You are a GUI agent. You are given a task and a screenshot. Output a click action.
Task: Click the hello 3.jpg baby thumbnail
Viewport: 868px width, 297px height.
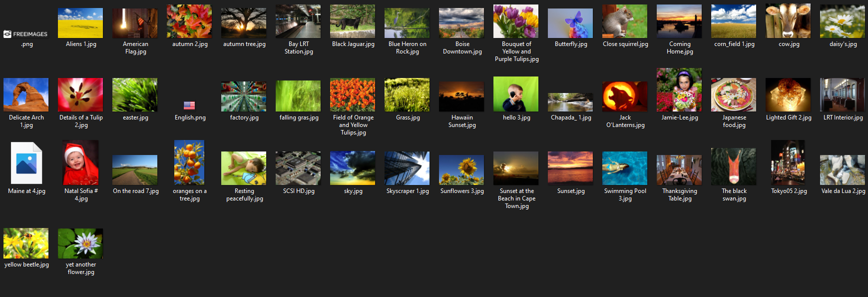(516, 94)
